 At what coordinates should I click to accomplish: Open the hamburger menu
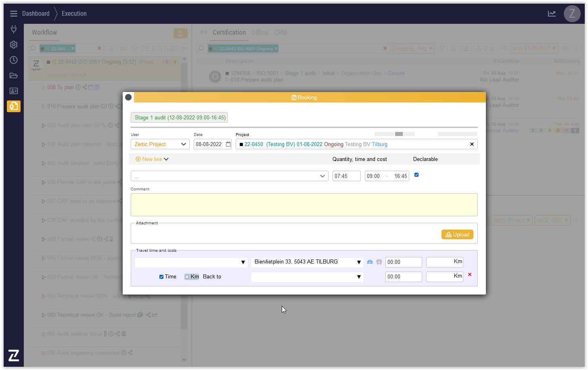click(14, 14)
